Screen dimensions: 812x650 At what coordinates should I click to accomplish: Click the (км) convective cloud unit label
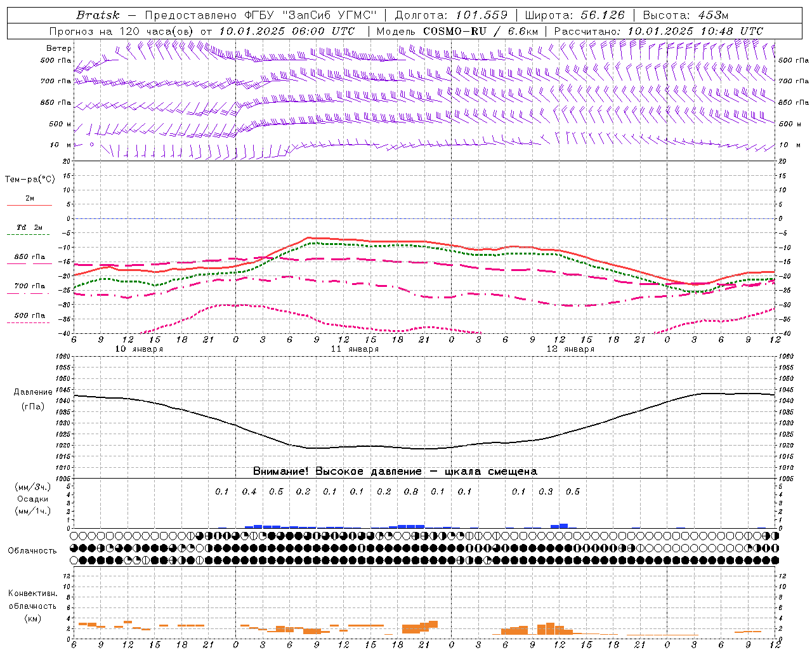(x=32, y=618)
